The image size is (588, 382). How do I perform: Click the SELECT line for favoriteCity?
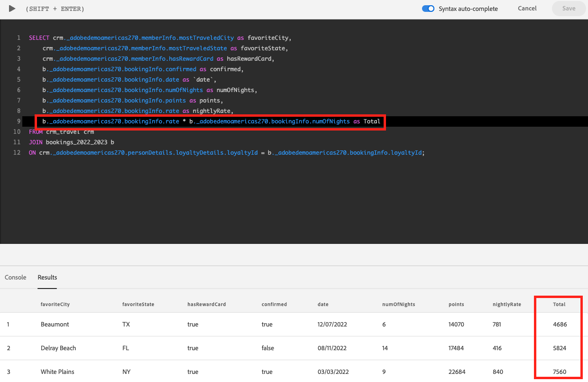pos(160,38)
